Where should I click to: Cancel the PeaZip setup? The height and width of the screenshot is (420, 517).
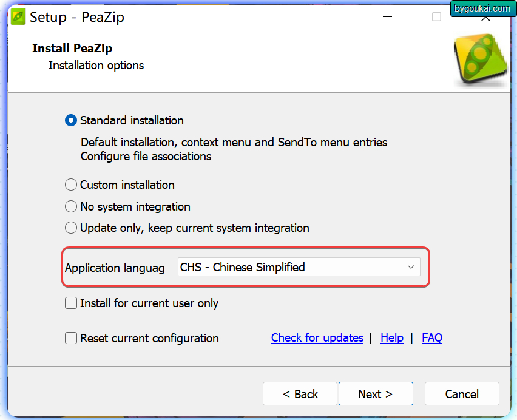(x=461, y=394)
